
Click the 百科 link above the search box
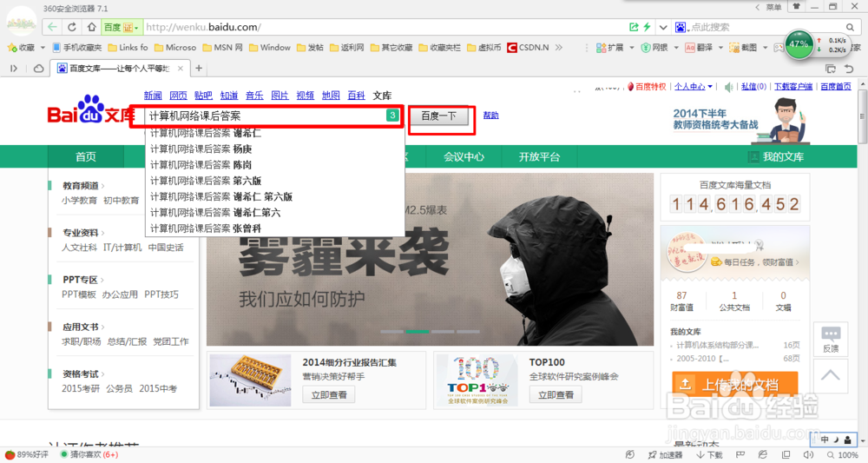(356, 96)
